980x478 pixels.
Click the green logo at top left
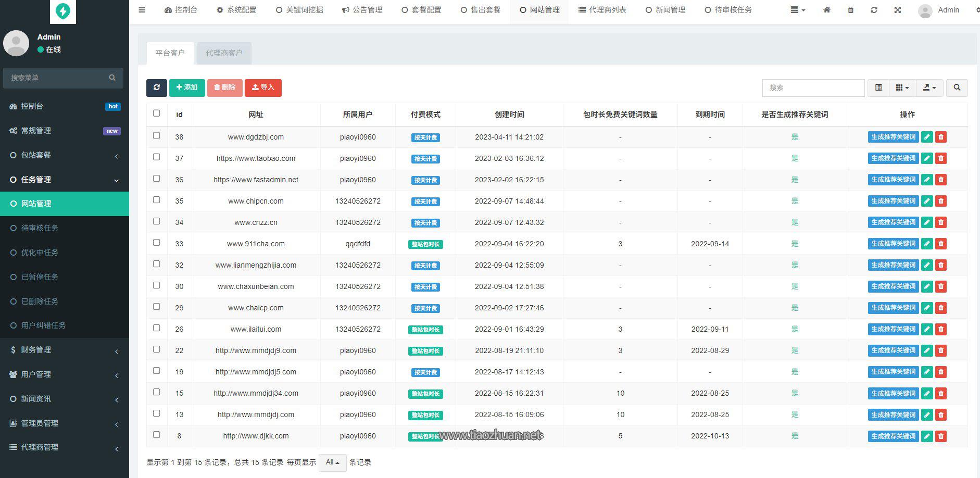(x=63, y=11)
